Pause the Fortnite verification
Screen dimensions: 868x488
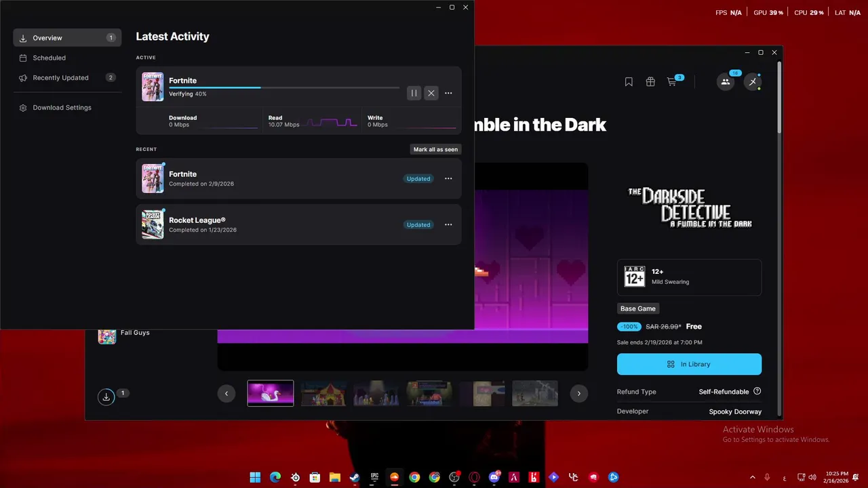click(414, 93)
